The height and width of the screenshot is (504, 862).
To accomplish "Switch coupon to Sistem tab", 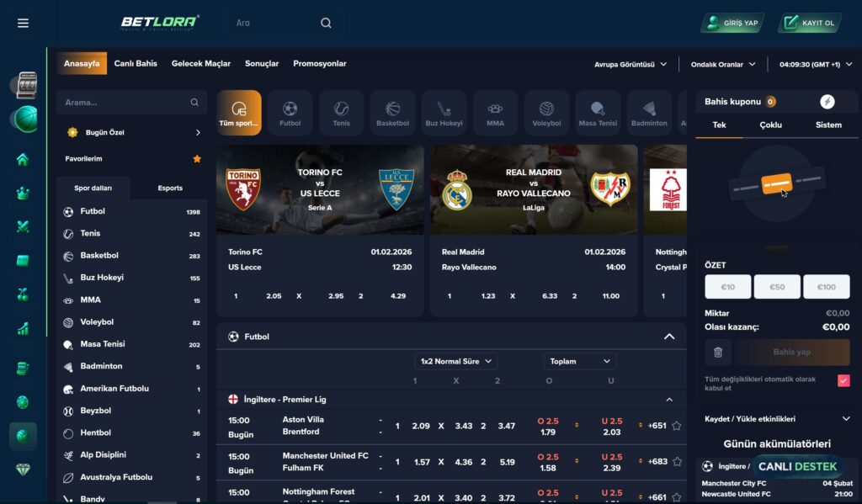I will coord(828,125).
